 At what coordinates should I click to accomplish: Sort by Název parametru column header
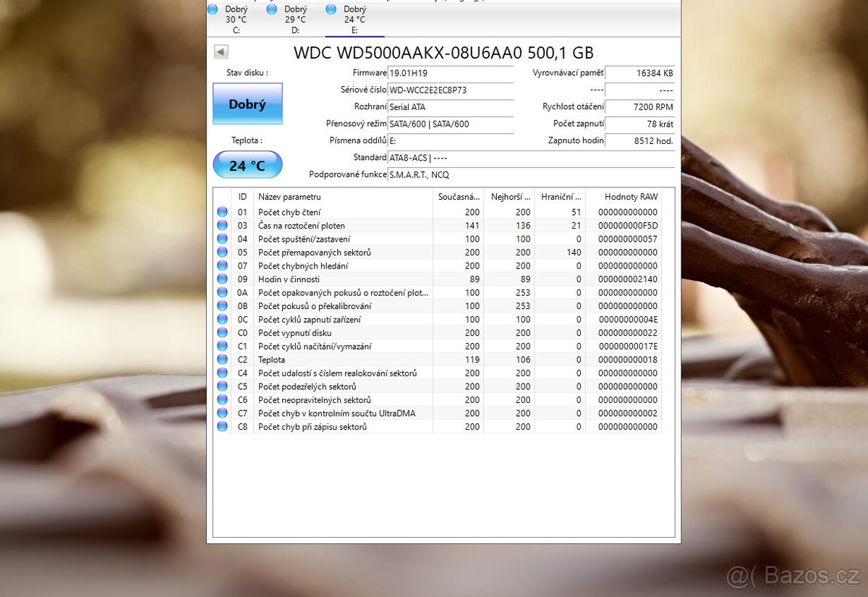[x=344, y=197]
